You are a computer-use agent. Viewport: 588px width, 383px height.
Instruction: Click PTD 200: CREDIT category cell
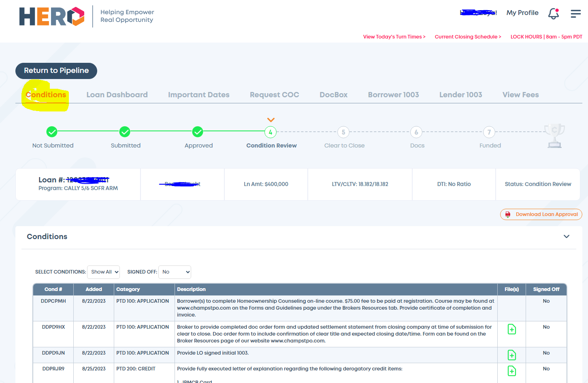pyautogui.click(x=136, y=369)
